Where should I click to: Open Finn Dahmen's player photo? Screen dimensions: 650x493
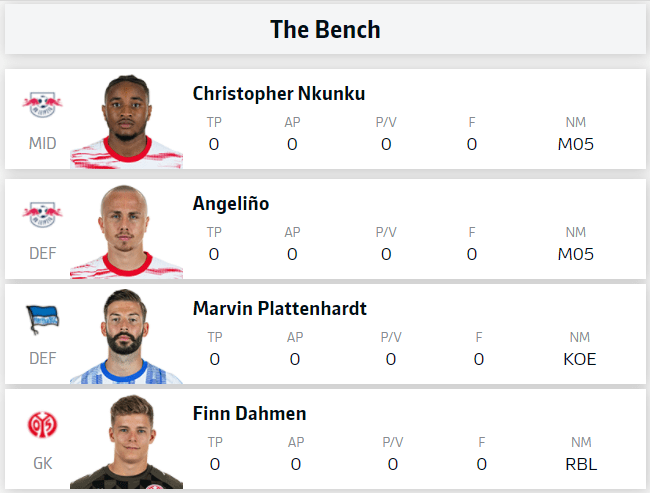(x=126, y=441)
